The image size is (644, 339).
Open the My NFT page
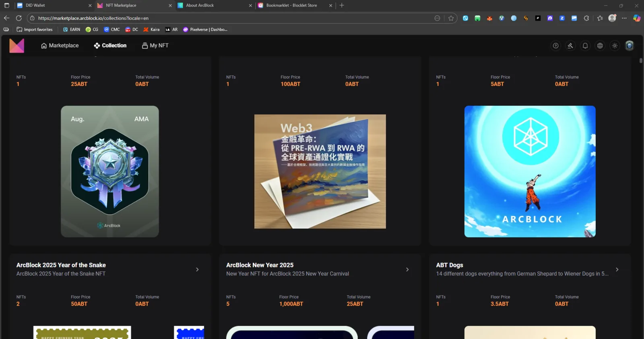tap(155, 45)
